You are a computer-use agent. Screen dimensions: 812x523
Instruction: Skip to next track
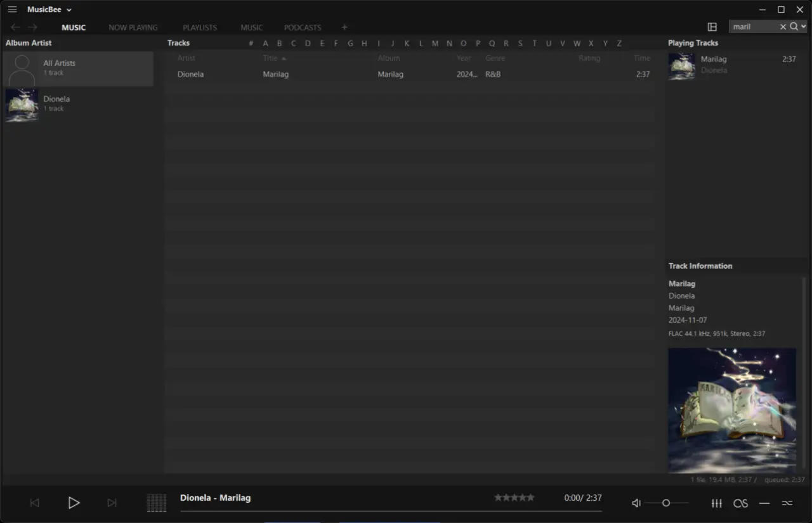point(112,503)
